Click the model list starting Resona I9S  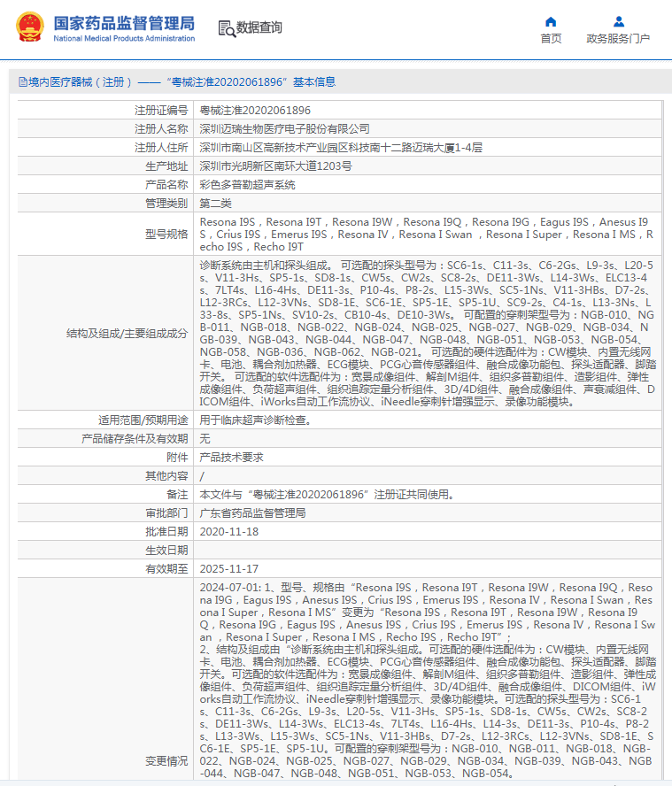[x=426, y=234]
